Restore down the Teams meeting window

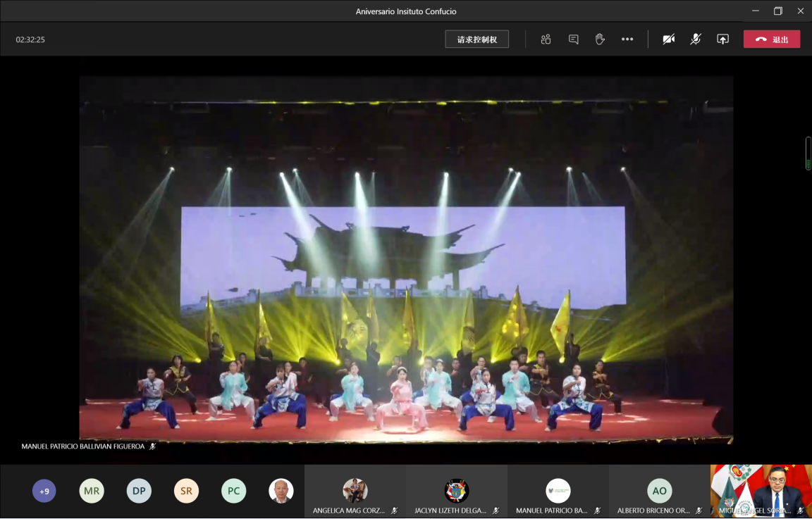[777, 11]
